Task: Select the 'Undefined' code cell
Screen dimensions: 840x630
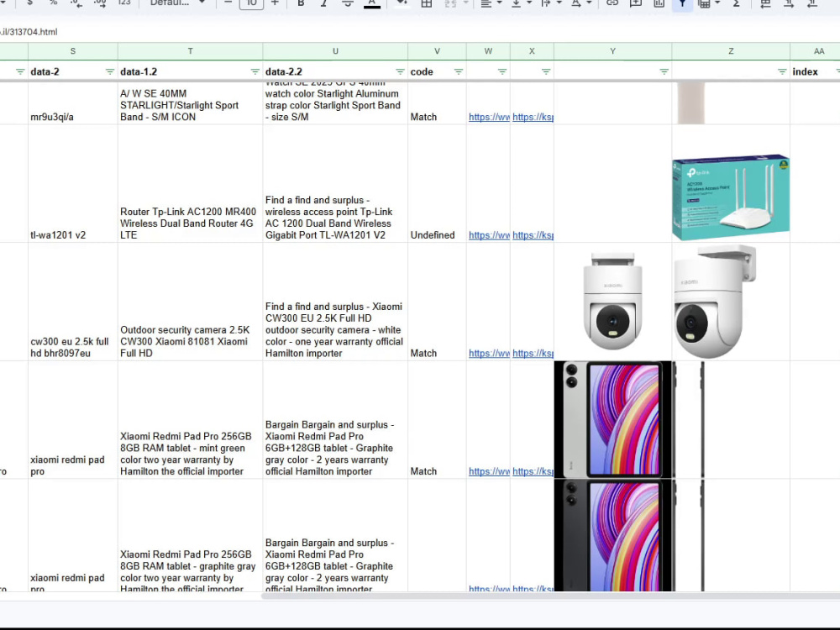Action: [x=437, y=184]
